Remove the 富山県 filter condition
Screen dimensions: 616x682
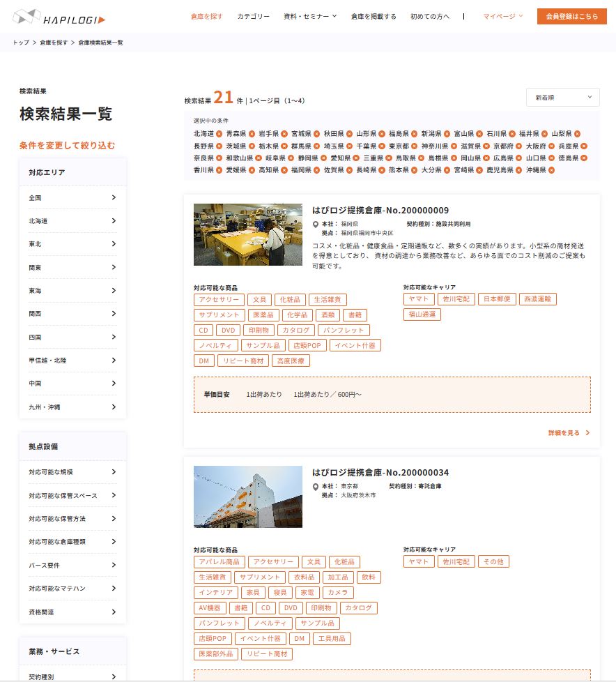(479, 134)
